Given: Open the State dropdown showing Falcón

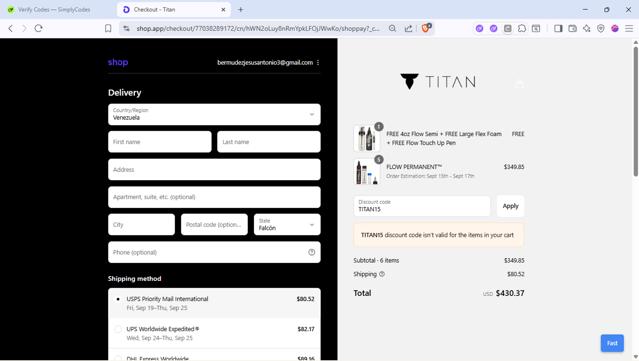Looking at the screenshot, I should (287, 225).
